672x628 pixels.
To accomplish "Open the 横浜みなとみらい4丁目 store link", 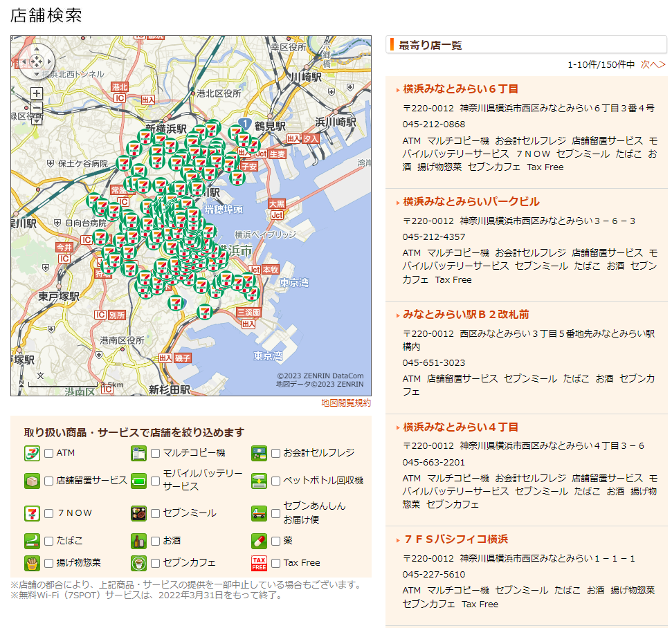I will pos(461,427).
